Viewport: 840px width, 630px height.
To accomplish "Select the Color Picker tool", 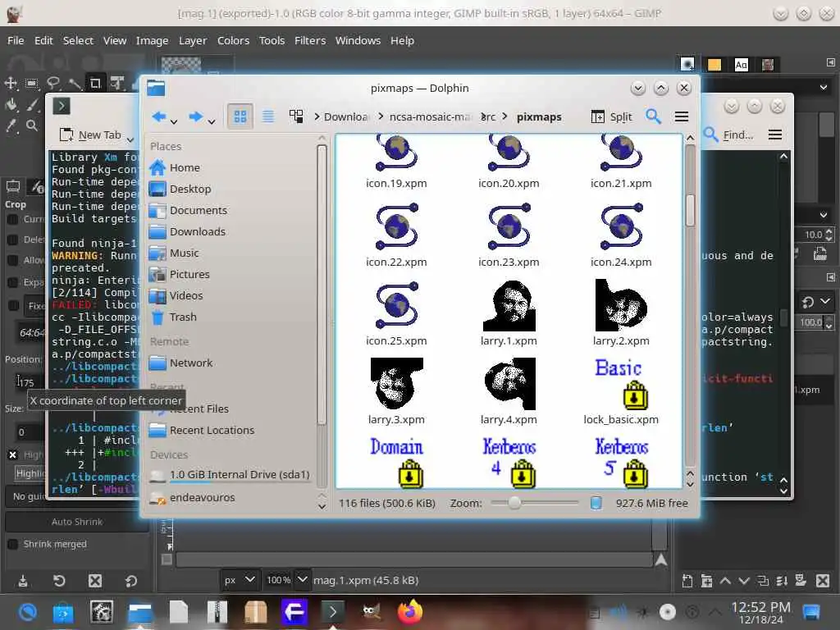I will [x=11, y=126].
